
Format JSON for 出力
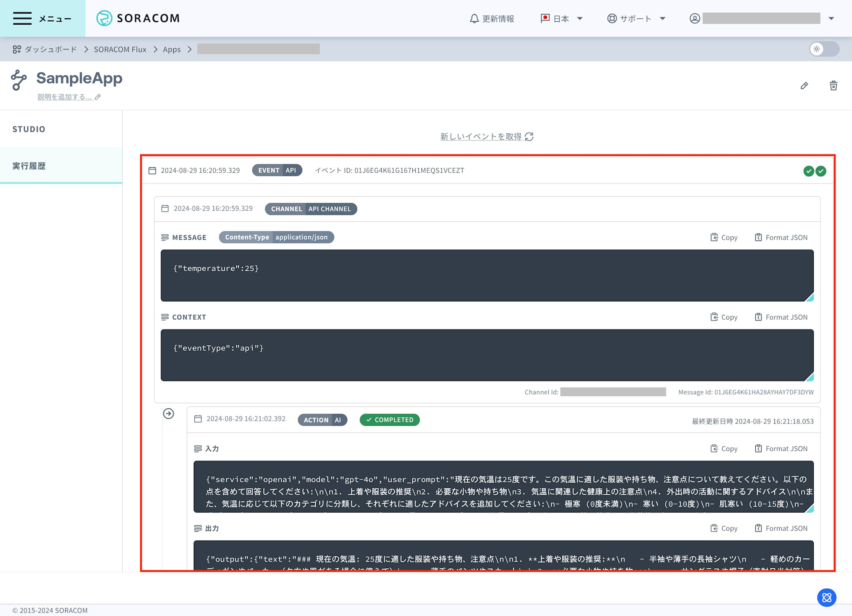[x=781, y=528]
